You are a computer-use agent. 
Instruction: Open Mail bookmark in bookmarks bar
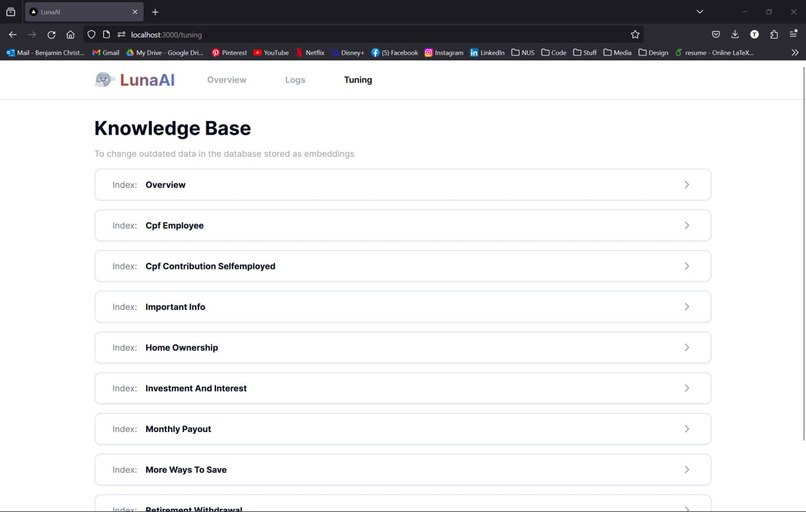45,52
